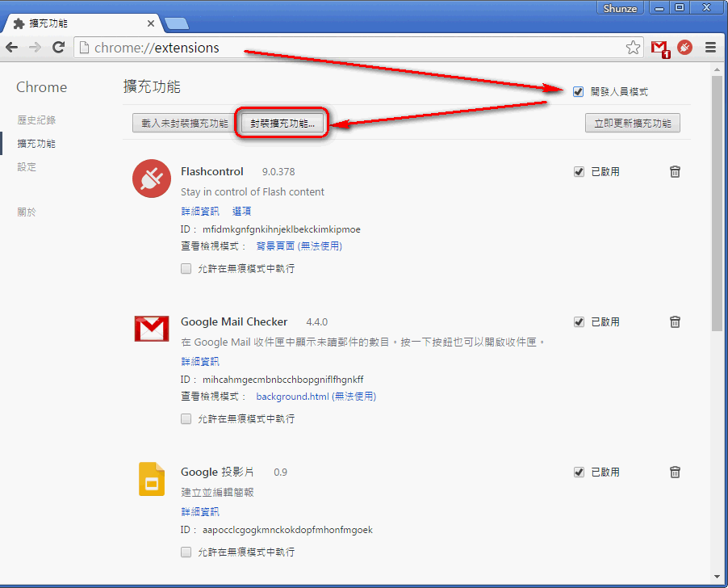728x588 pixels.
Task: Delete Flashcontrol with its trash icon
Action: (675, 172)
